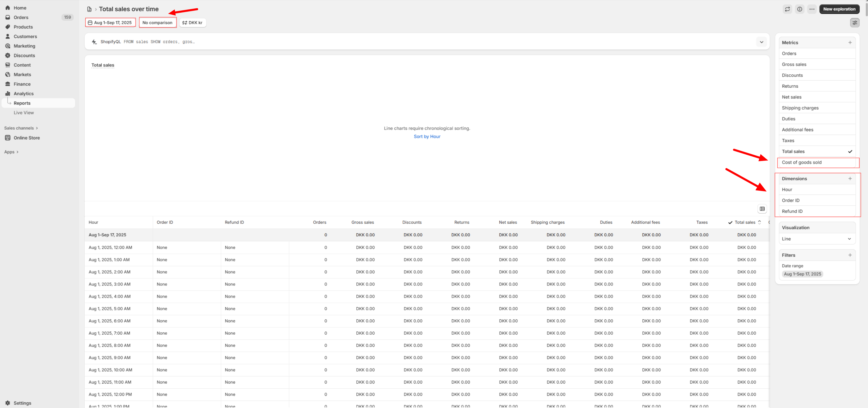The width and height of the screenshot is (868, 408).
Task: Click the Home icon in sidebar
Action: tap(8, 8)
